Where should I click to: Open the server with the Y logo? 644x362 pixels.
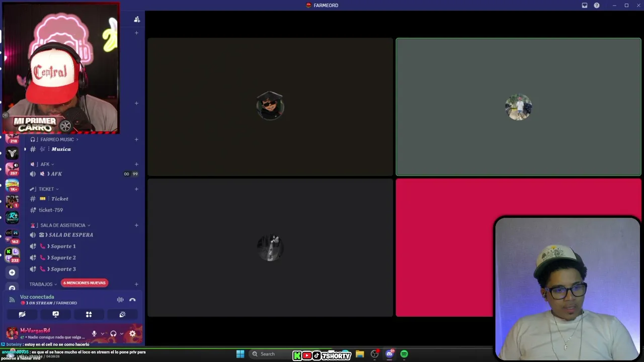[12, 153]
